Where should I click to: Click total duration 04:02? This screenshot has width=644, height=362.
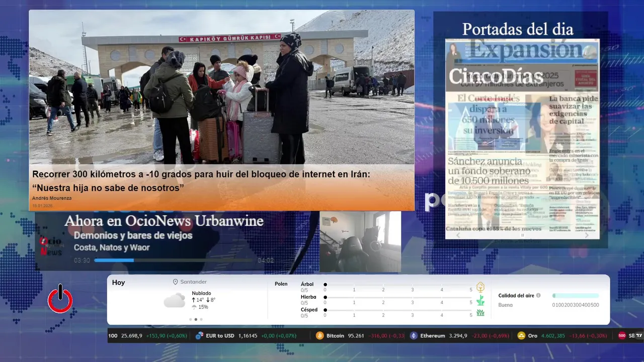pyautogui.click(x=266, y=260)
